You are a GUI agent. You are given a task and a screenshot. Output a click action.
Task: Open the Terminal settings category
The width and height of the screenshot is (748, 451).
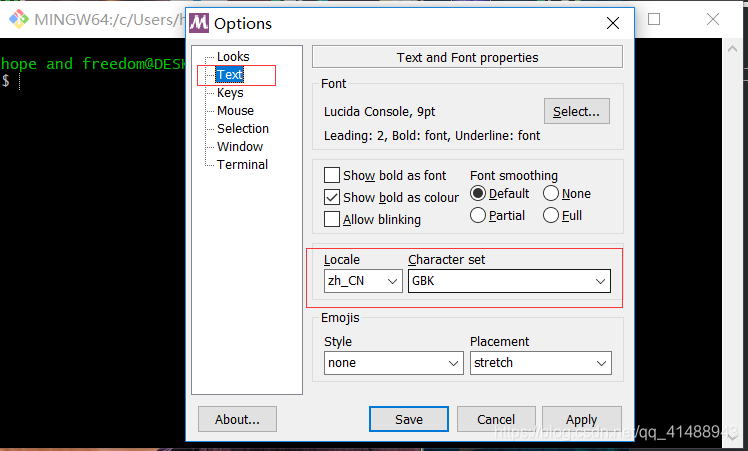[242, 165]
